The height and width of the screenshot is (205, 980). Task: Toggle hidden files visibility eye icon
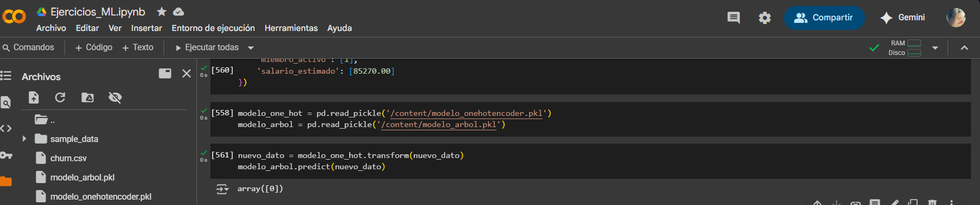coord(115,97)
